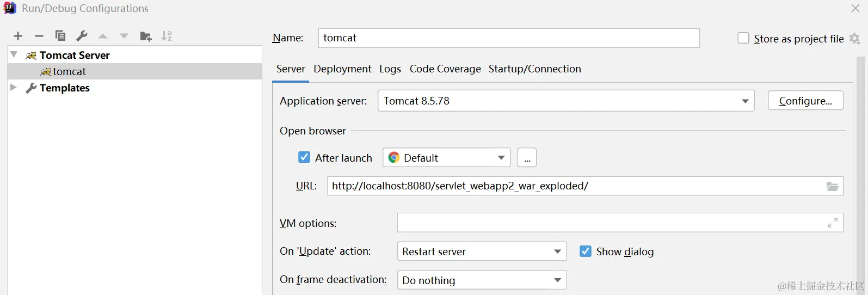Viewport: 868px width, 295px height.
Task: Click the browser ellipsis button
Action: (x=527, y=158)
